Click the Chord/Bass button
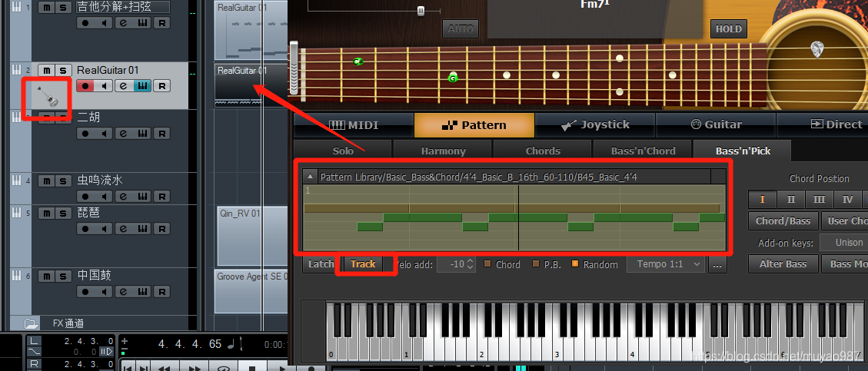The width and height of the screenshot is (868, 371). [783, 221]
